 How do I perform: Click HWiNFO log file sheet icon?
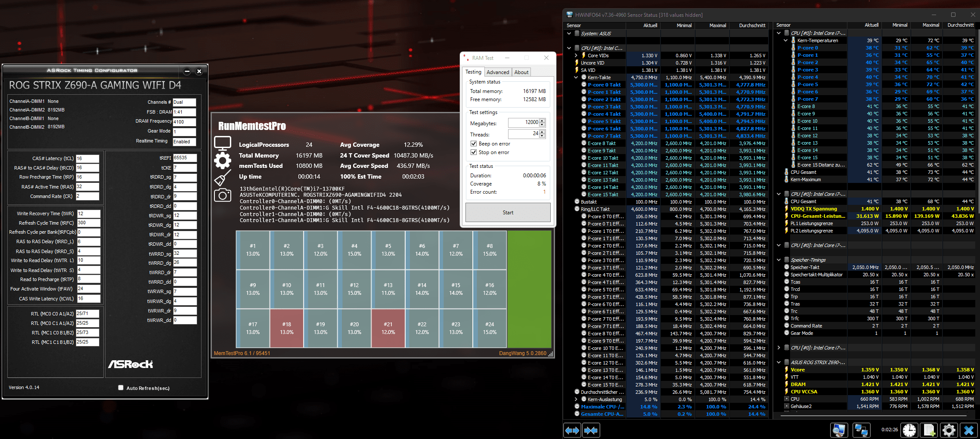929,430
